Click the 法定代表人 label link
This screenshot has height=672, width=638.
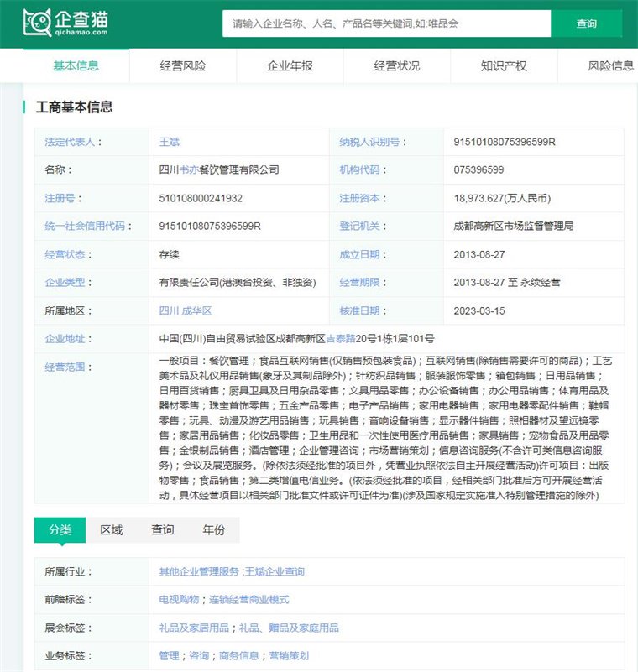(x=70, y=142)
